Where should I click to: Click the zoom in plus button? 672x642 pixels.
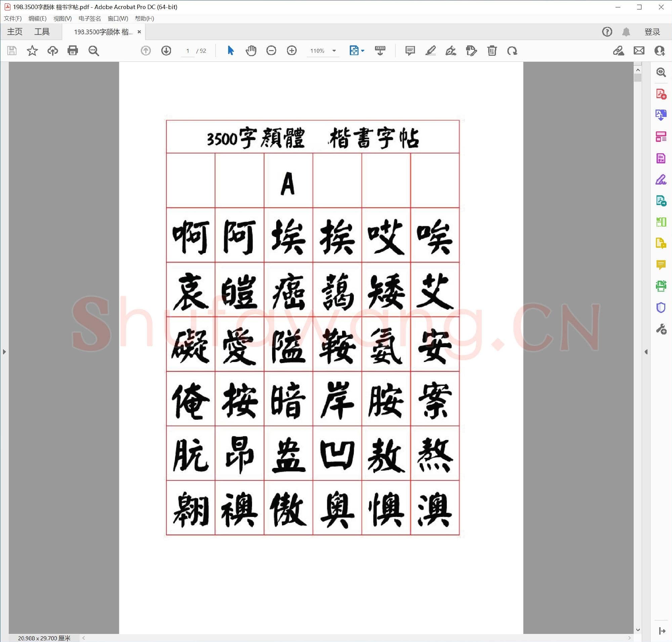[292, 51]
